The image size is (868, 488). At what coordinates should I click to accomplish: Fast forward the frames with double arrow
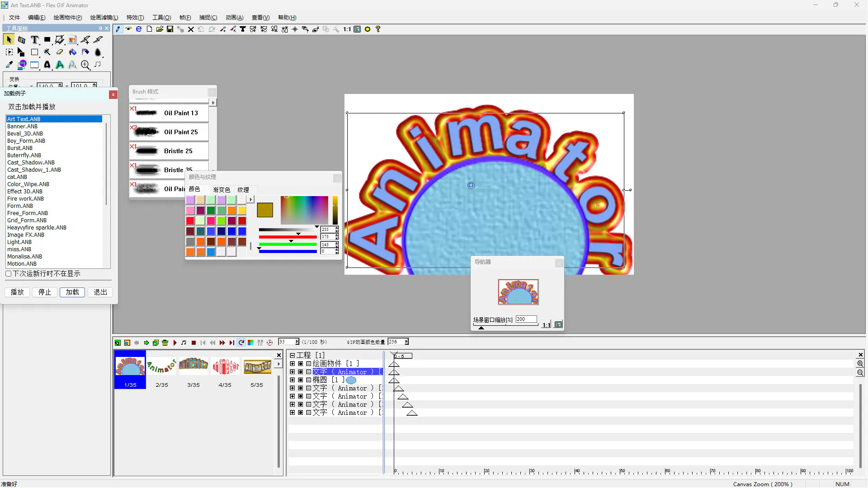tap(222, 343)
